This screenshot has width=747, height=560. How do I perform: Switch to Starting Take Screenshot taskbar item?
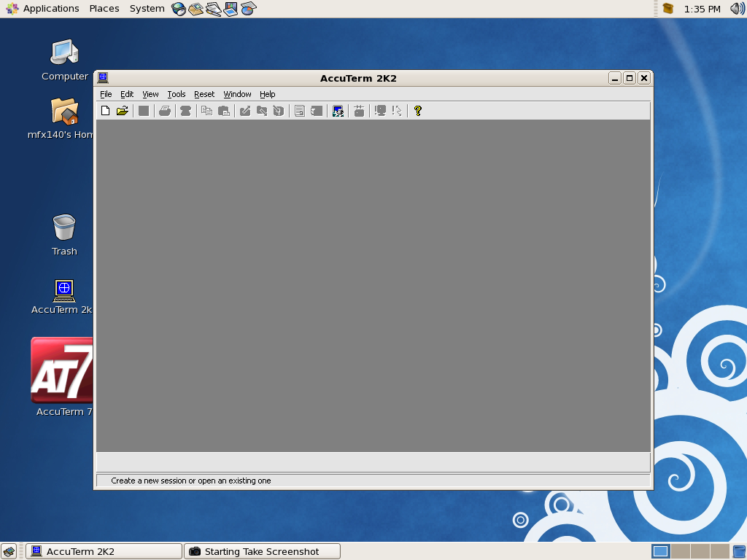(263, 551)
